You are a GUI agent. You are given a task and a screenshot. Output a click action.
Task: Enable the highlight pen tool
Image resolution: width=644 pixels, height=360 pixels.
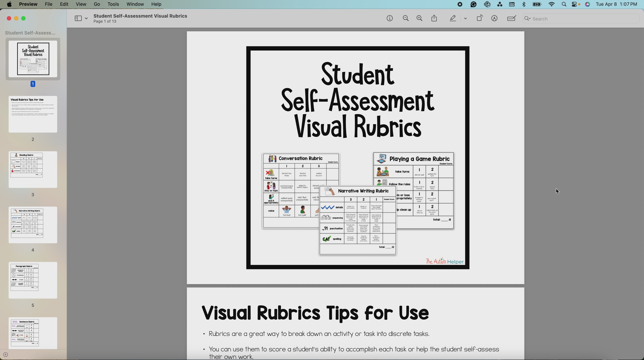[453, 18]
